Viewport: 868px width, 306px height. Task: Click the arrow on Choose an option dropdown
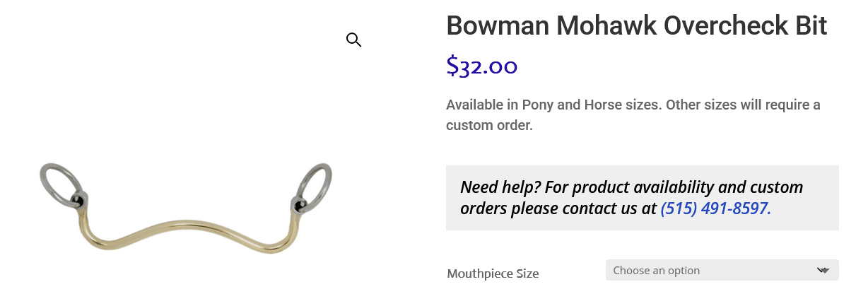click(823, 270)
